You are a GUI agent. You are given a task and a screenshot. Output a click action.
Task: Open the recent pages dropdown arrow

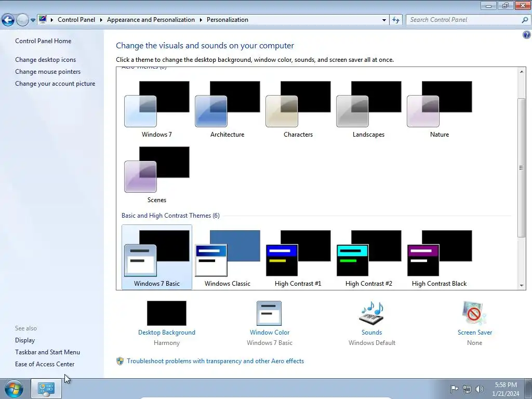click(x=33, y=20)
